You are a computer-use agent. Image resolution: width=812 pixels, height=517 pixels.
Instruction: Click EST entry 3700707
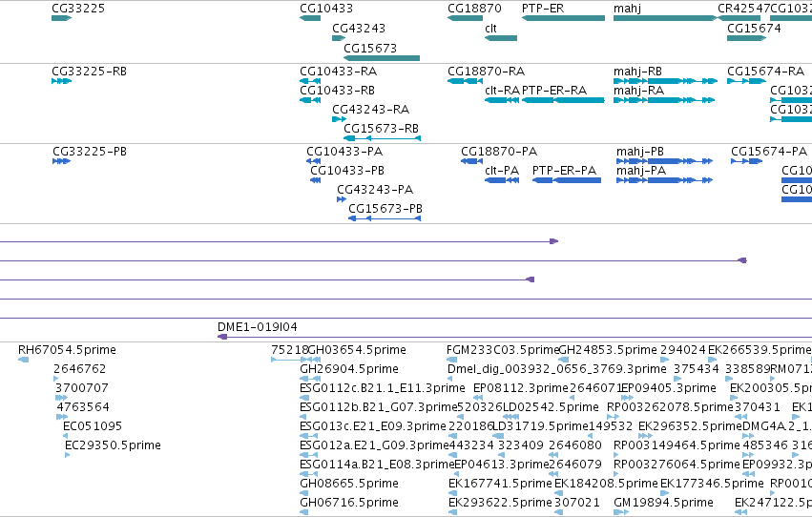(81, 387)
